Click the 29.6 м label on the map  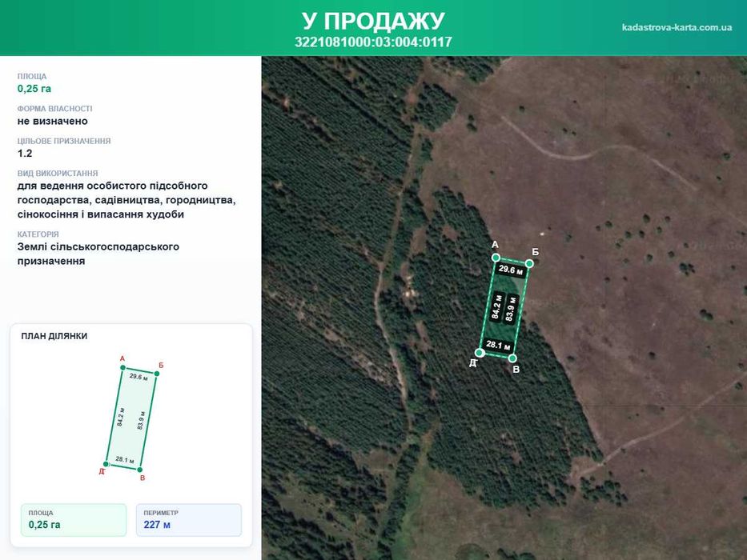[511, 270]
